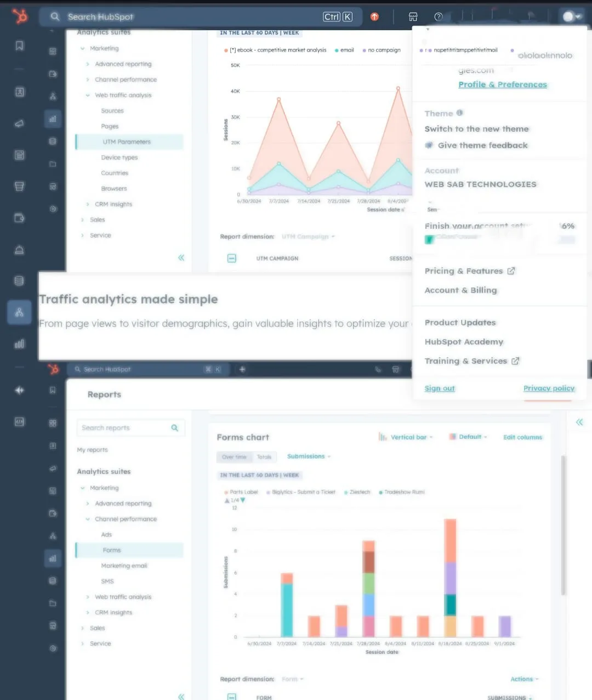Image resolution: width=592 pixels, height=700 pixels.
Task: Open the Default color dropdown
Action: pyautogui.click(x=468, y=437)
